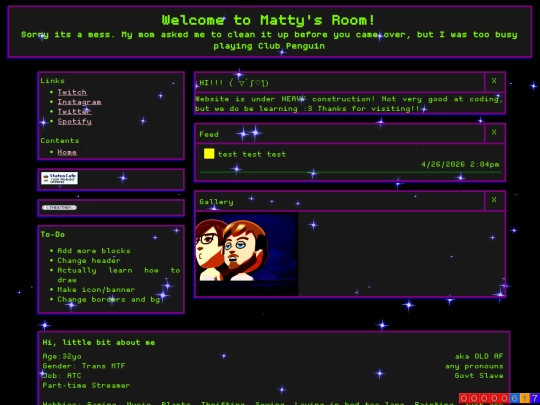Viewport: 540px width, 405px height.
Task: Click the 'Gallery' panel title
Action: (216, 202)
